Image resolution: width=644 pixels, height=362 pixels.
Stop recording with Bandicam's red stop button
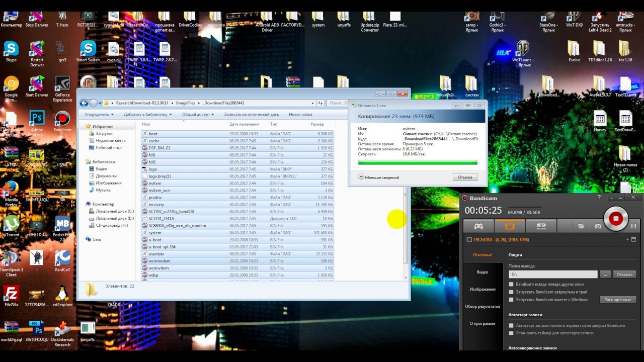tap(615, 219)
